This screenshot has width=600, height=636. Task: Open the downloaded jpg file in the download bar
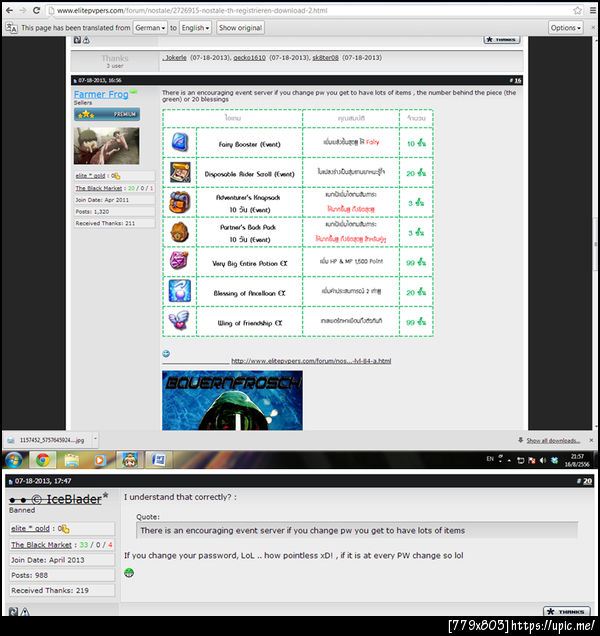click(47, 440)
